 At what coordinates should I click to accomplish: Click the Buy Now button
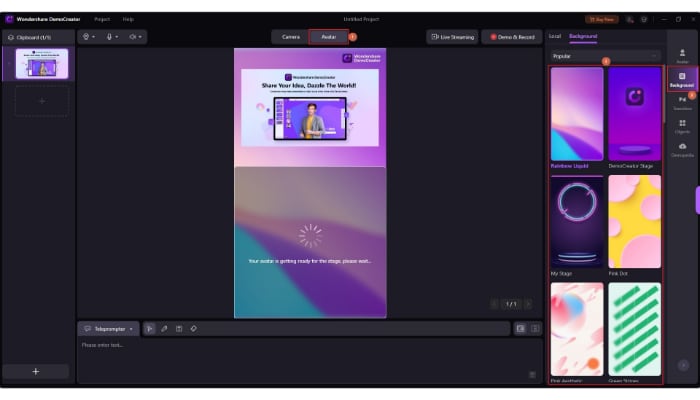pyautogui.click(x=602, y=19)
